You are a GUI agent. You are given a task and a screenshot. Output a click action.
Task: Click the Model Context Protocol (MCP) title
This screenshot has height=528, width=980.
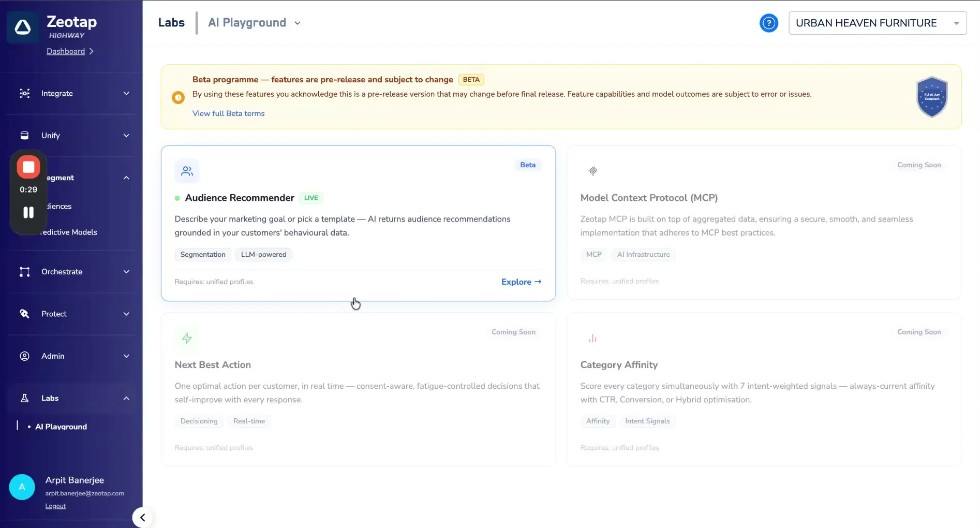coord(649,198)
